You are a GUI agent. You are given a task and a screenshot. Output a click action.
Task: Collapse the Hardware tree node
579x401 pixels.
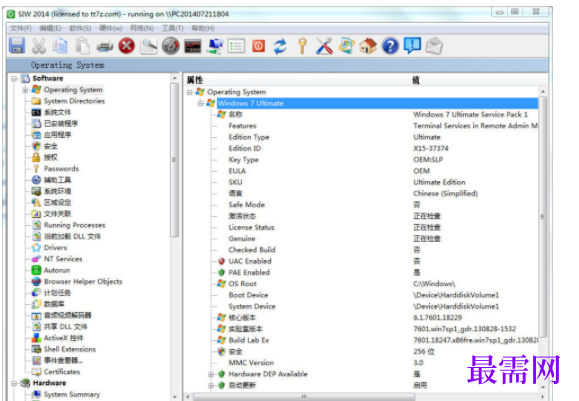tap(14, 383)
